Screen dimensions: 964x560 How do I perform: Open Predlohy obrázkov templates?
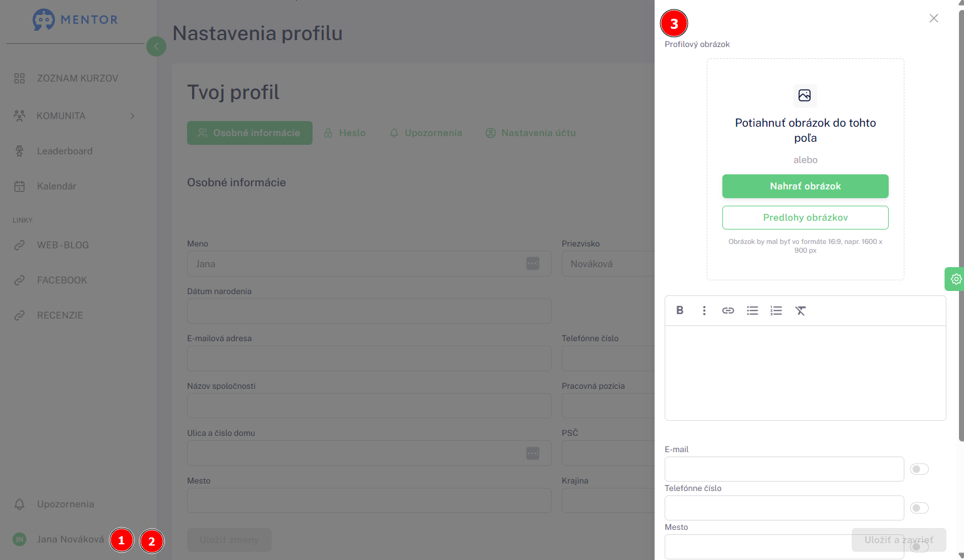pyautogui.click(x=805, y=218)
